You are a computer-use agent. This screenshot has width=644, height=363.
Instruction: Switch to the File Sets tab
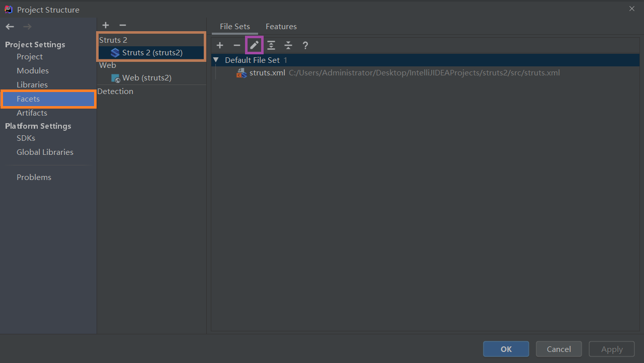235,27
